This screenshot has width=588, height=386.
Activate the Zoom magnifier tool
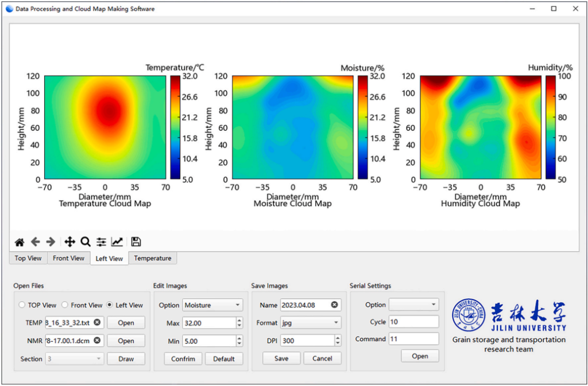(x=86, y=242)
